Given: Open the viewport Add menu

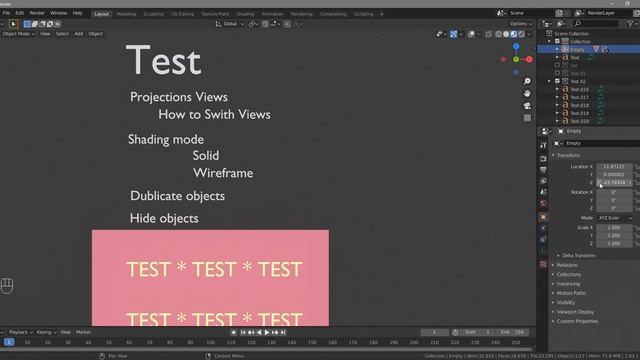Looking at the screenshot, I should (x=78, y=34).
